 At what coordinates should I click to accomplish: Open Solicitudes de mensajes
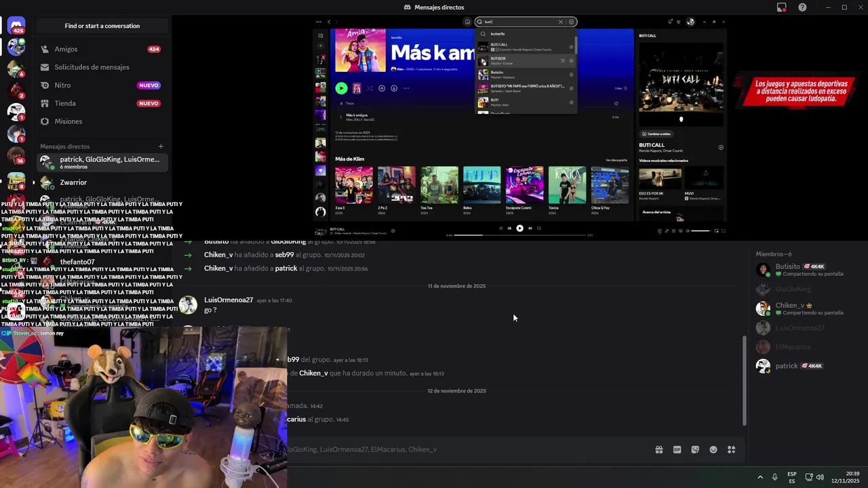102,67
